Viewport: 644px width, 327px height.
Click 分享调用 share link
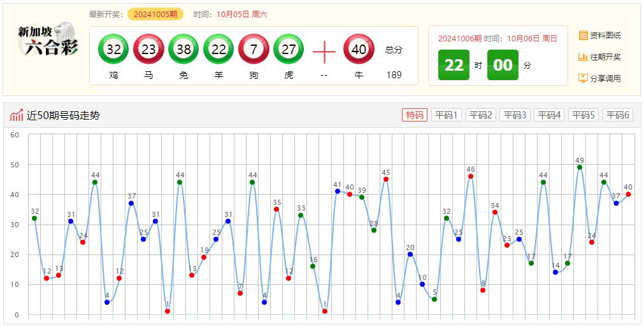599,78
